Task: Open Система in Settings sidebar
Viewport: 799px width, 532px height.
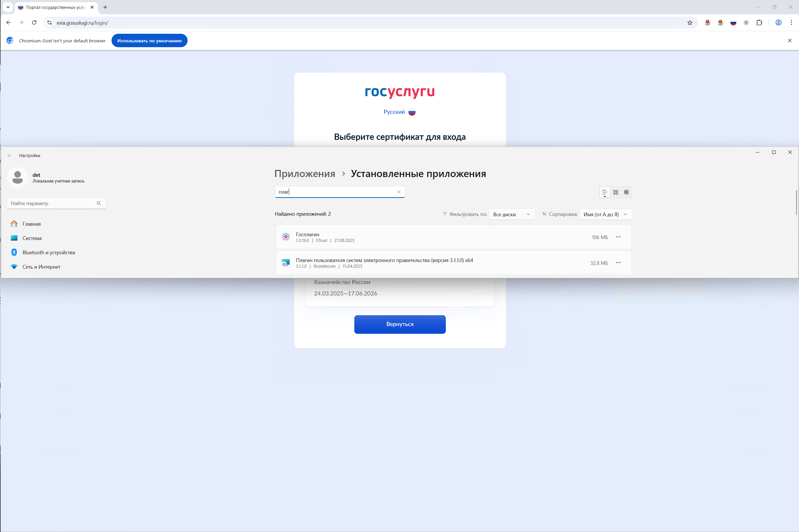Action: coord(32,238)
